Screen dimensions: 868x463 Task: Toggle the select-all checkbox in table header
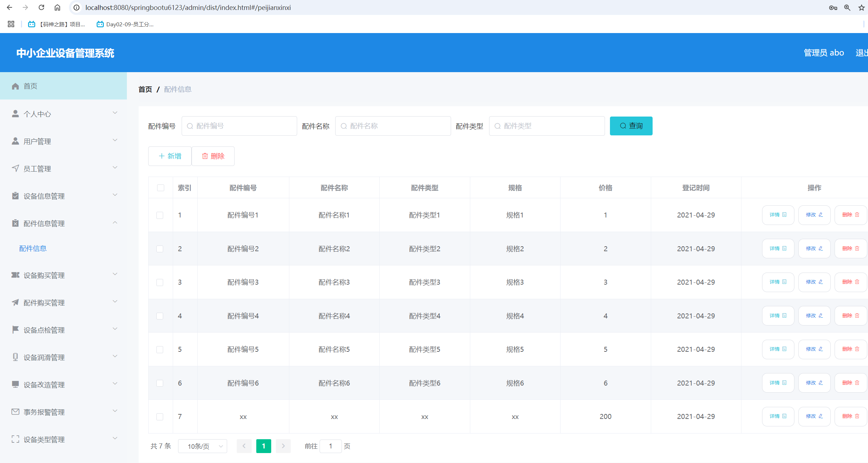click(161, 188)
